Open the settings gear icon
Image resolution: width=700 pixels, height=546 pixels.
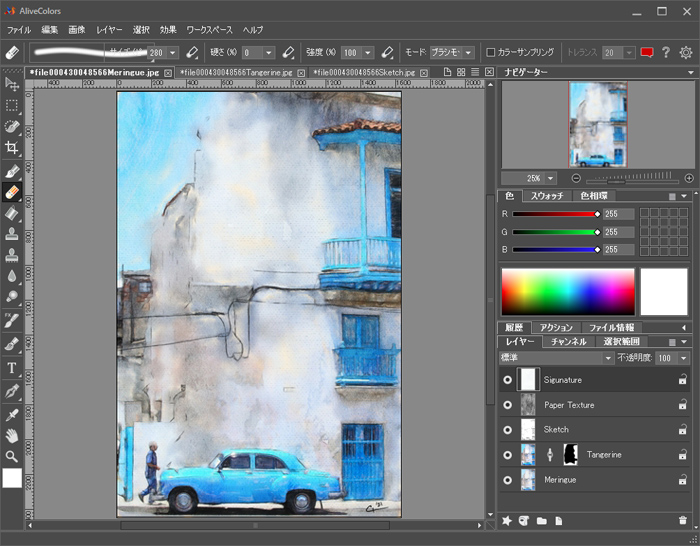click(x=686, y=53)
